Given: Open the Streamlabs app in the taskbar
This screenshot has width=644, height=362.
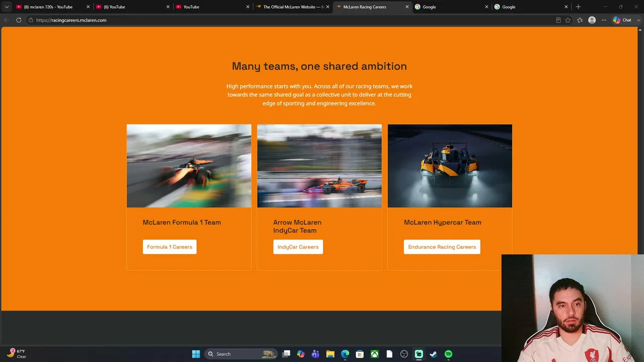Looking at the screenshot, I should point(419,354).
